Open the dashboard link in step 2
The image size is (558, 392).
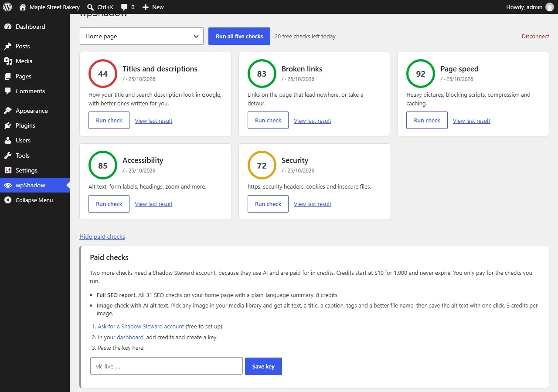130,337
